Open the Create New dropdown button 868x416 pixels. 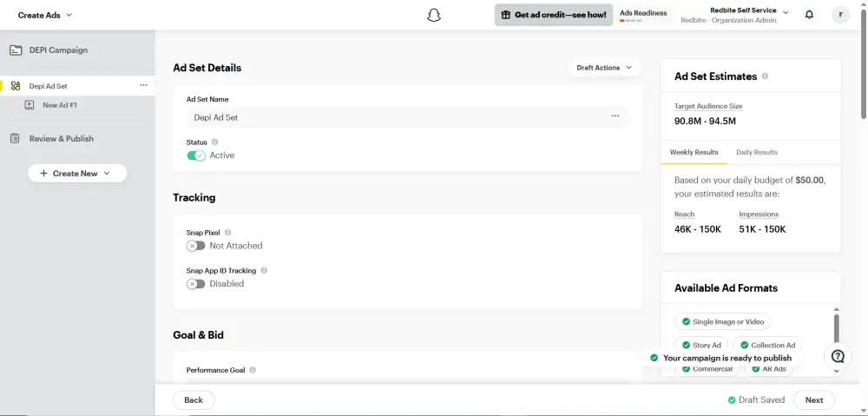click(76, 174)
